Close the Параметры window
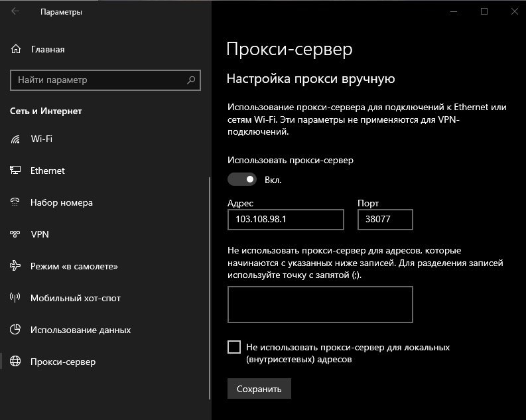This screenshot has width=526, height=420. pos(514,11)
